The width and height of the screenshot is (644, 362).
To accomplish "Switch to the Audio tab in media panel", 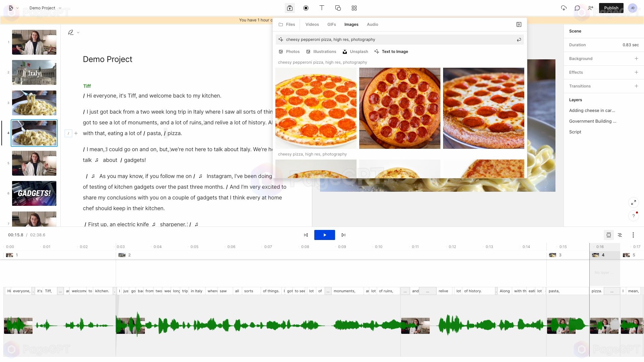I will (372, 24).
